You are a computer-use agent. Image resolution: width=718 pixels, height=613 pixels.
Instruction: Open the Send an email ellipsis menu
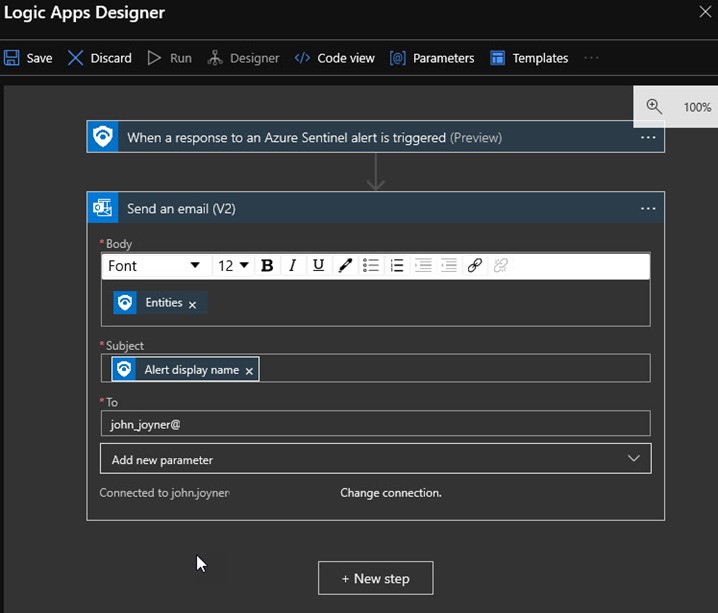[648, 208]
